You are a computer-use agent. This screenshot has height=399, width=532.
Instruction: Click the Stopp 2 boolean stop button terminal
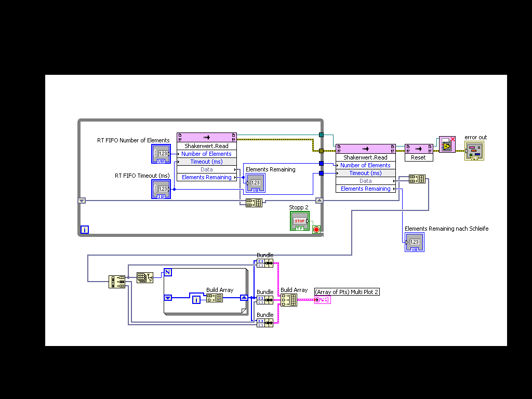tap(300, 221)
